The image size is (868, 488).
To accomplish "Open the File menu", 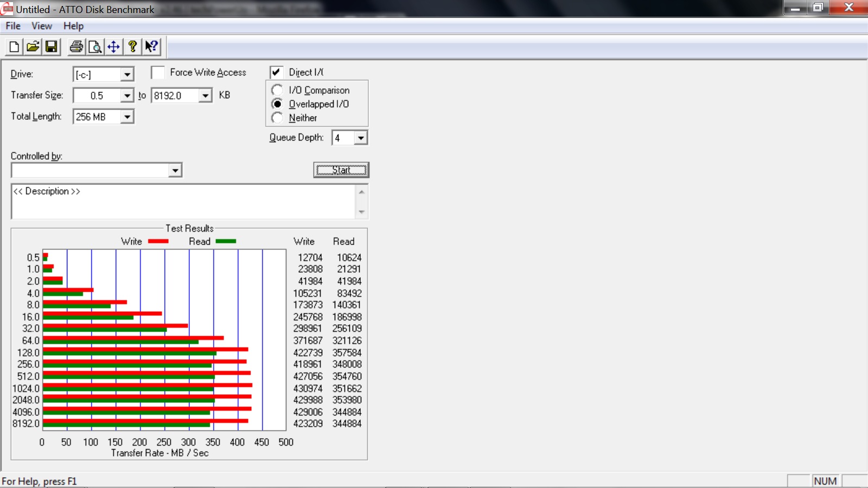I will coord(13,26).
